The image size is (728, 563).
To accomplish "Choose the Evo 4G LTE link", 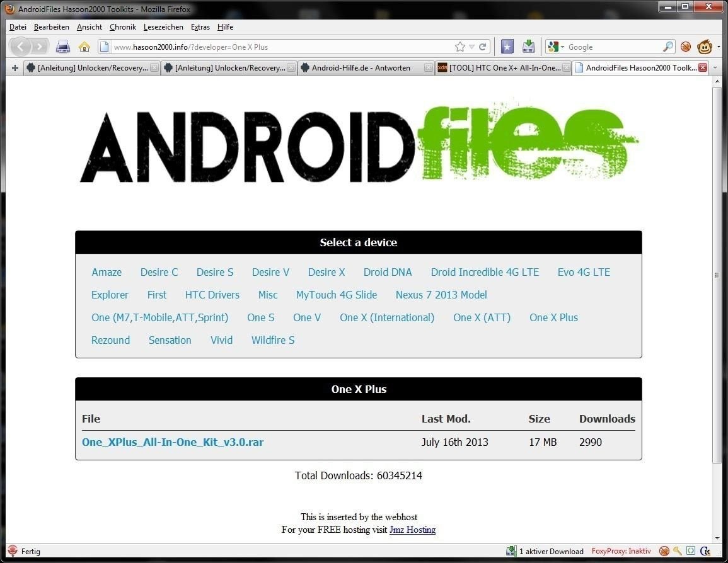I will pyautogui.click(x=584, y=272).
